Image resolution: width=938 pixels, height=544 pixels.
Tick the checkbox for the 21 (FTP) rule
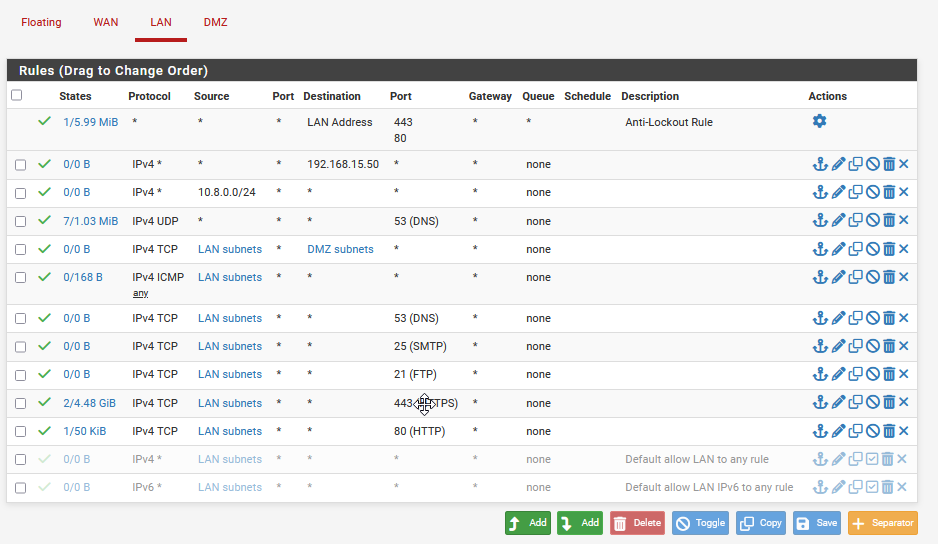click(20, 375)
